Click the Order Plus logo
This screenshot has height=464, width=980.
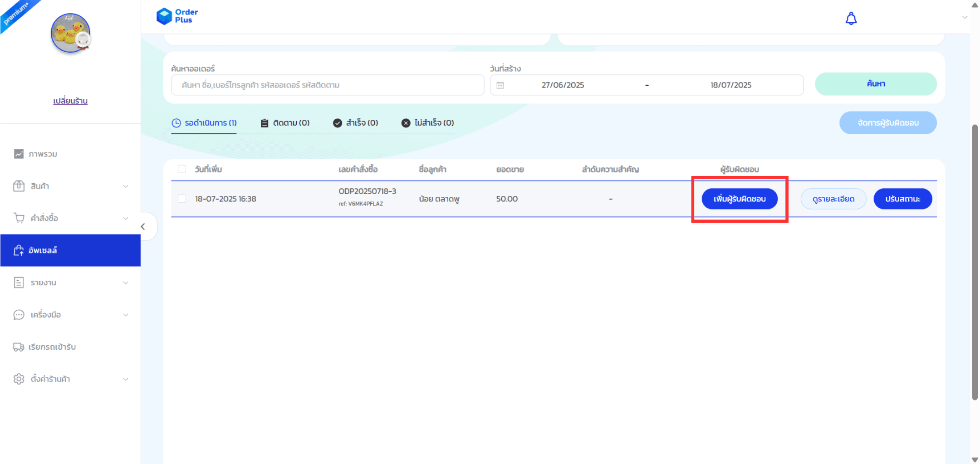point(177,16)
